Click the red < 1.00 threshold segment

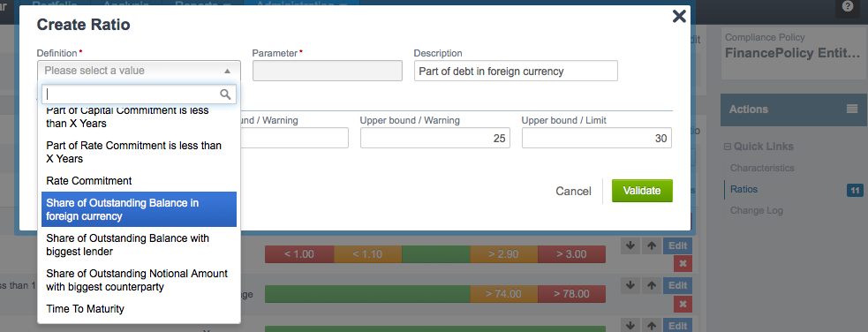(299, 254)
